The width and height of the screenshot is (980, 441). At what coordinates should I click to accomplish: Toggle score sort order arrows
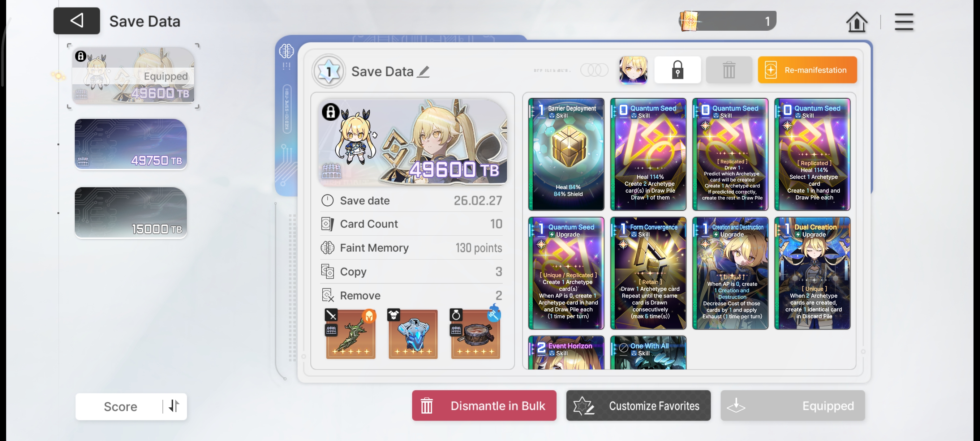point(174,406)
